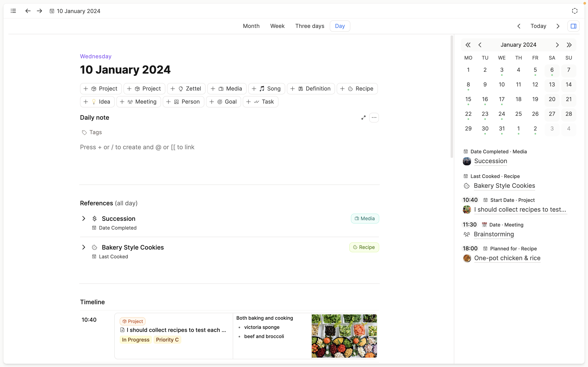Navigate forward with the right arrow
The image size is (588, 367).
click(x=39, y=11)
